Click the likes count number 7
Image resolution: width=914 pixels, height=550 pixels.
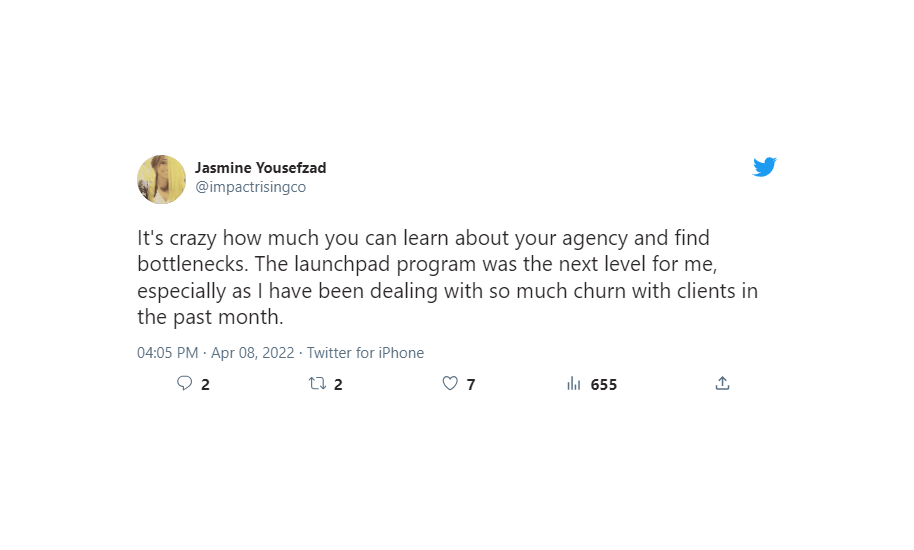471,385
